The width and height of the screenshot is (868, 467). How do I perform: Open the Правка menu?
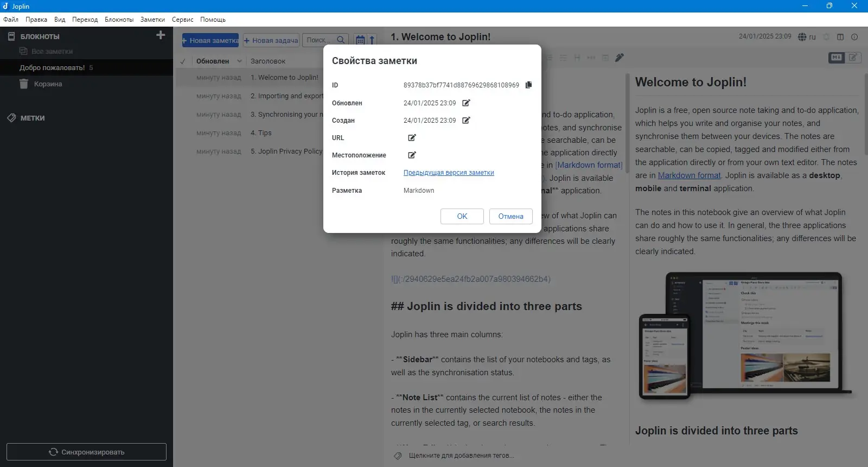point(36,20)
